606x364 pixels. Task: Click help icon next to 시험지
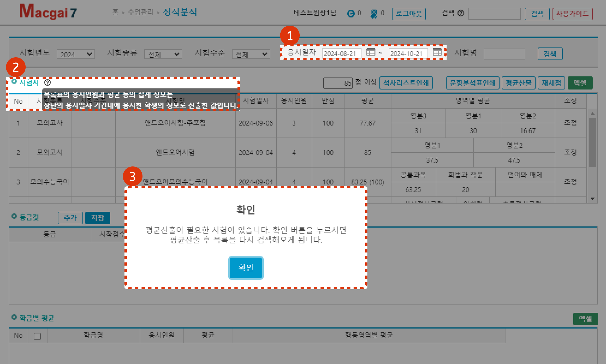coord(47,82)
